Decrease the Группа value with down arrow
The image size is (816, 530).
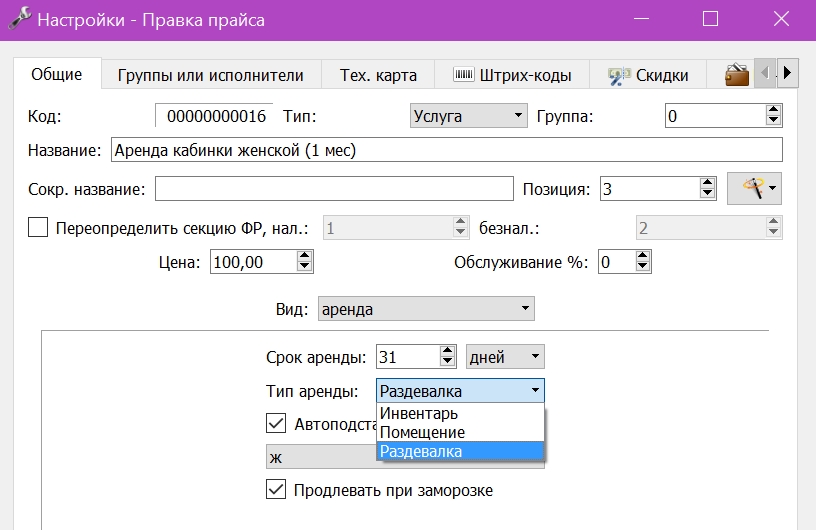coord(773,121)
